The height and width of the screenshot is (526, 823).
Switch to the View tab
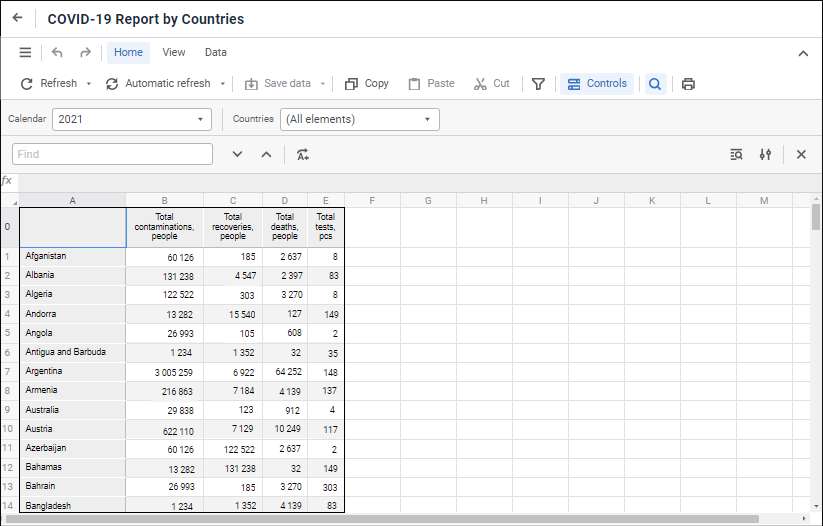[x=174, y=53]
